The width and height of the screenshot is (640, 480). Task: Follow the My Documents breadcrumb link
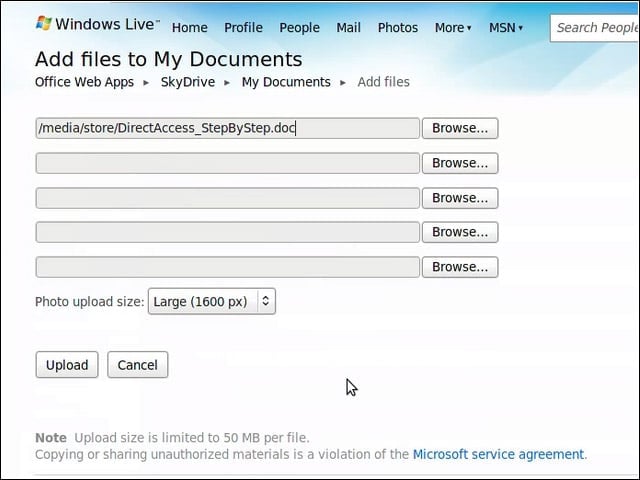286,82
